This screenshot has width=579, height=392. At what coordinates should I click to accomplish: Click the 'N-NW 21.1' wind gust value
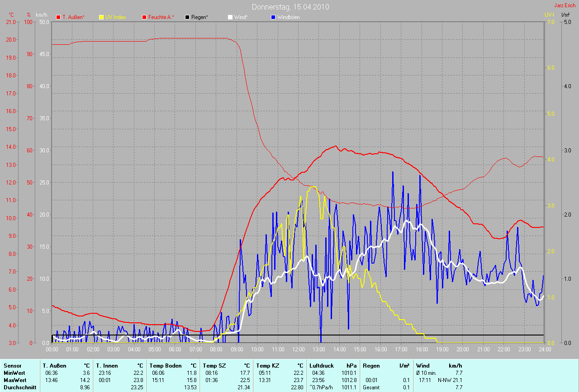[x=450, y=380]
